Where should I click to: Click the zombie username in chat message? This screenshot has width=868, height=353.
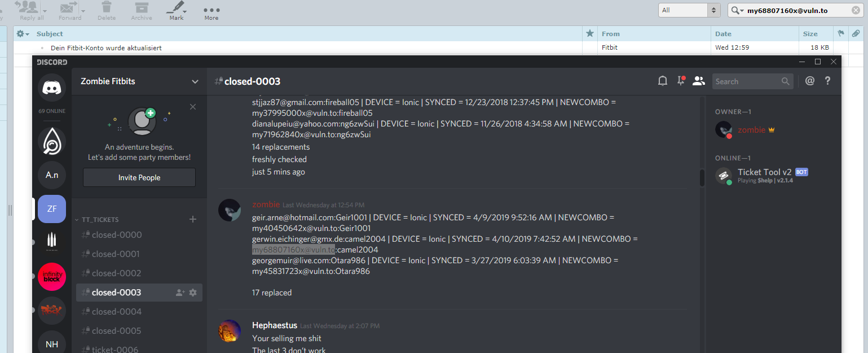[x=266, y=204]
